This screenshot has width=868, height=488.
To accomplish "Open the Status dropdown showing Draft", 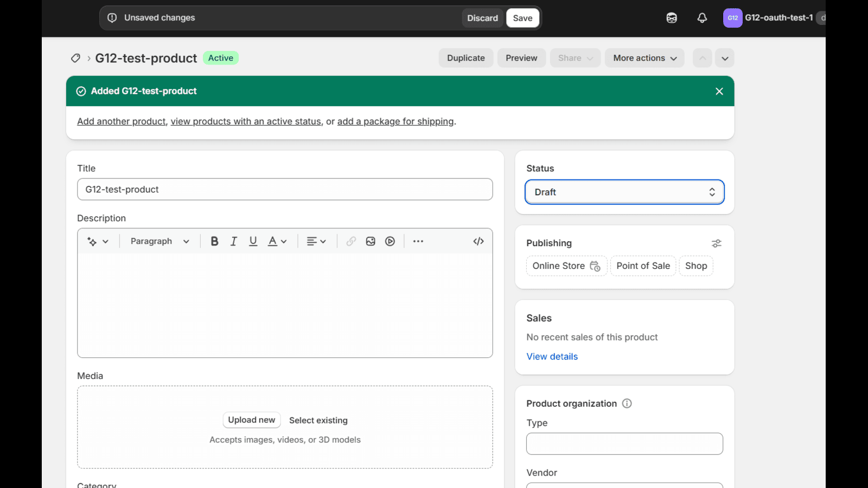I will click(624, 191).
